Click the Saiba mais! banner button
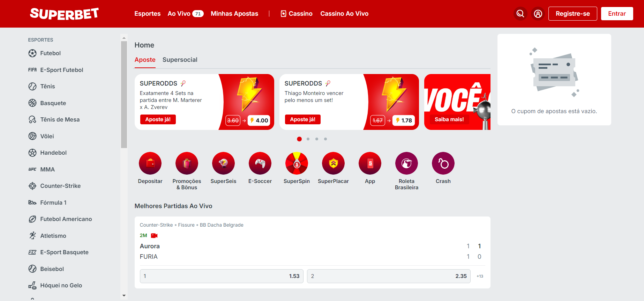The width and height of the screenshot is (644, 301). (449, 119)
